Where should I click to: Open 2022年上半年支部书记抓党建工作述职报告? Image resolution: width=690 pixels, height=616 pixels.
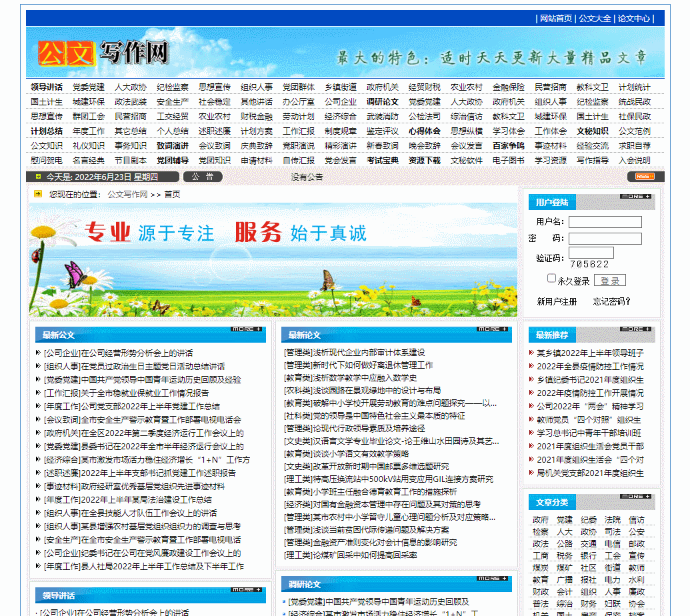coord(159,473)
